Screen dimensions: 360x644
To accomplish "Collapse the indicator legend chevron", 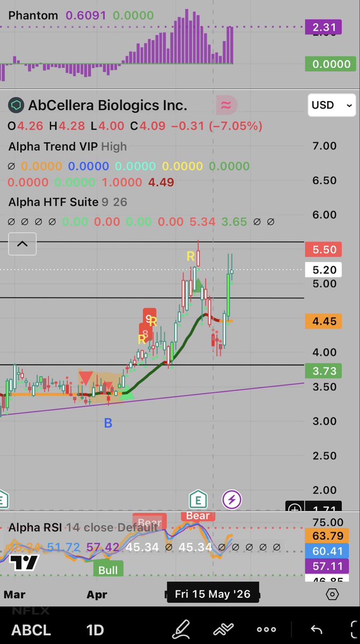I will [x=22, y=244].
